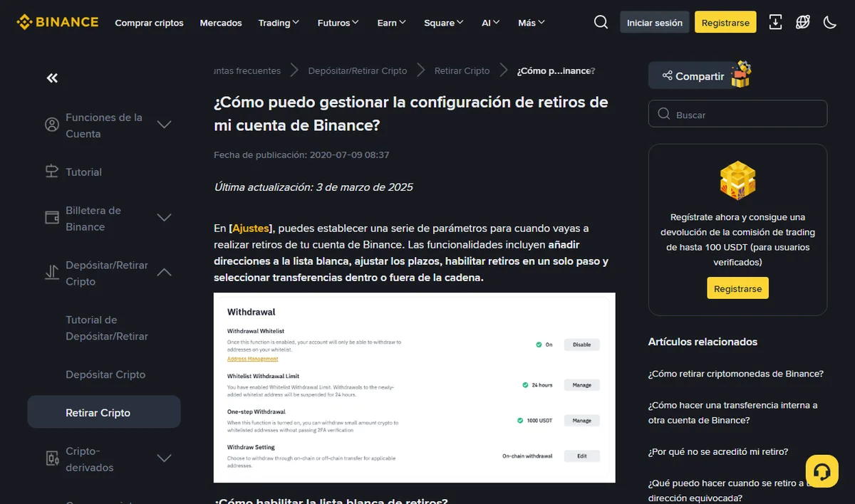Click the rewards box image in signup card

pyautogui.click(x=737, y=181)
